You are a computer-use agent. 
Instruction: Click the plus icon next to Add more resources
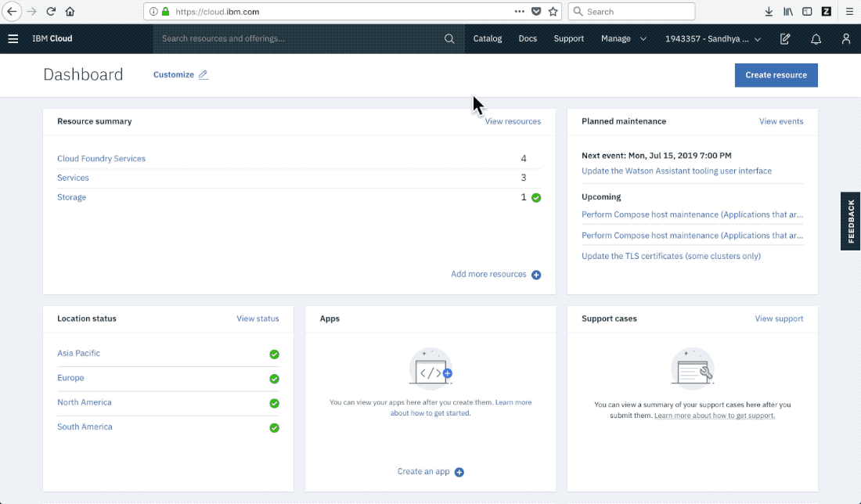536,275
